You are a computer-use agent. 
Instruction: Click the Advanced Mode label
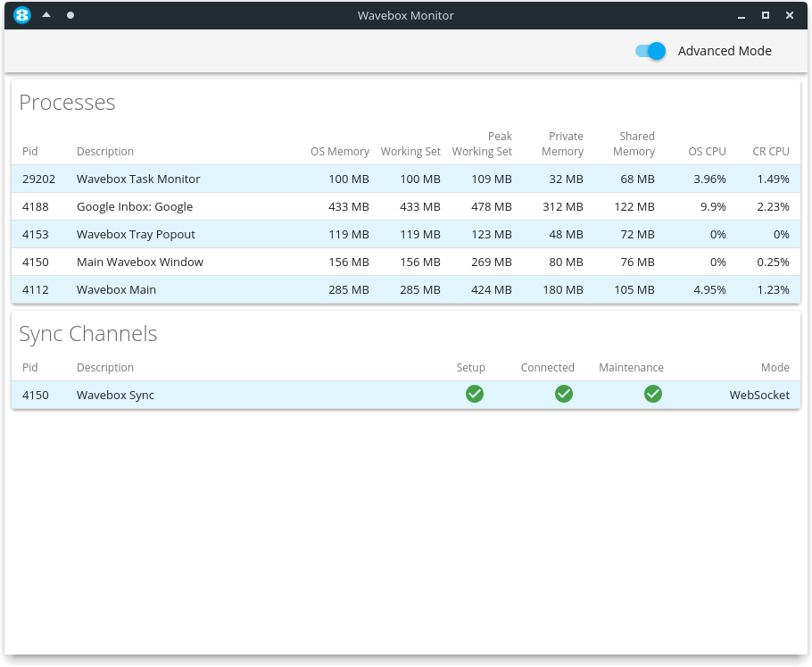point(725,51)
